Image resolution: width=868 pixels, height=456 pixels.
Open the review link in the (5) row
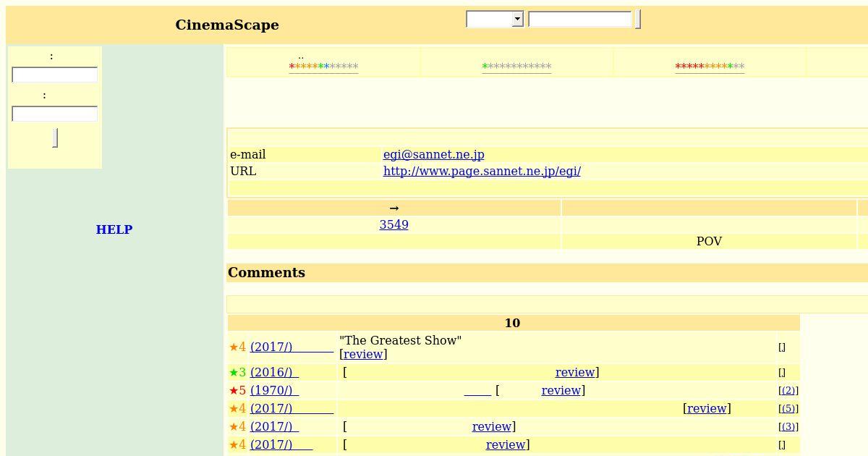[707, 408]
